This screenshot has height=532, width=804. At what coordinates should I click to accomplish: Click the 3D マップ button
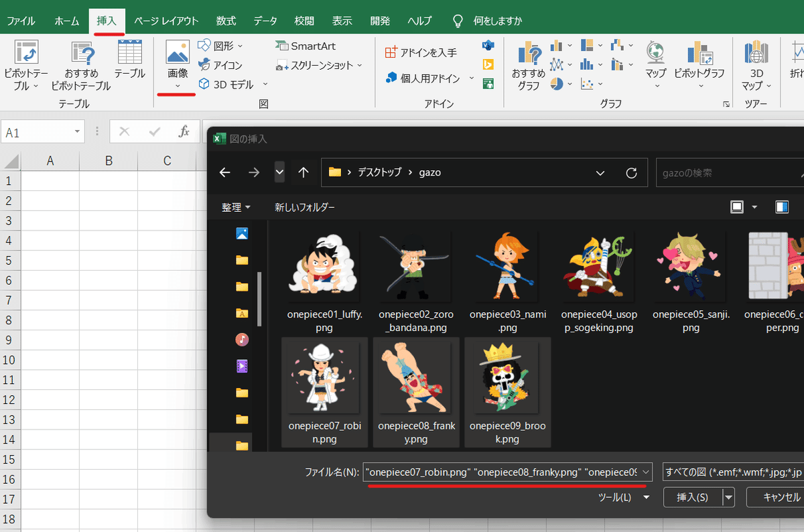pos(756,65)
